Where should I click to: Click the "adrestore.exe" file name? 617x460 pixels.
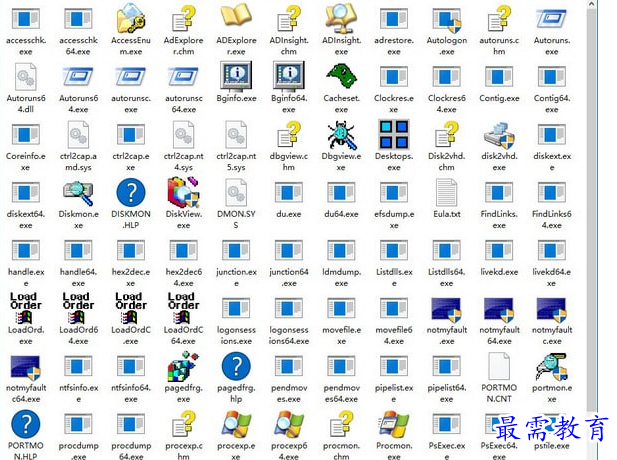click(394, 46)
